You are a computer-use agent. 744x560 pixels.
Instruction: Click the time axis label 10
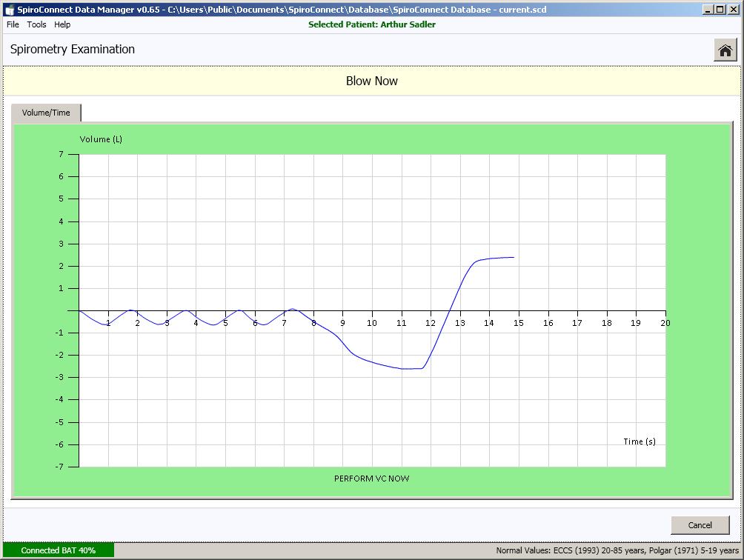pos(372,323)
